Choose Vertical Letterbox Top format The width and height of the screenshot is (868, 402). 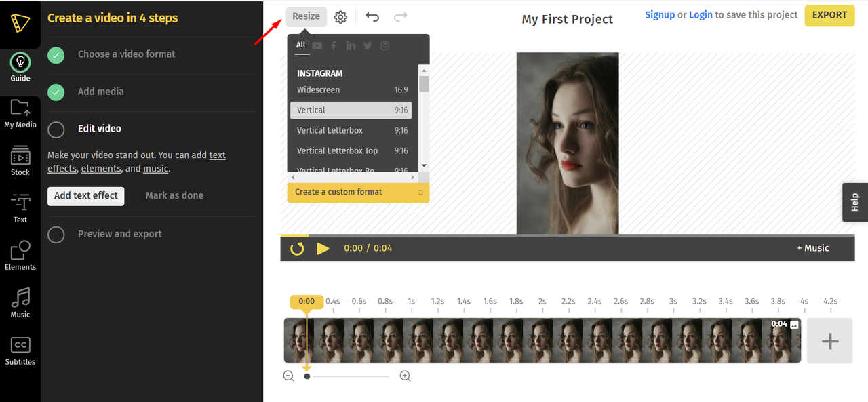(351, 150)
